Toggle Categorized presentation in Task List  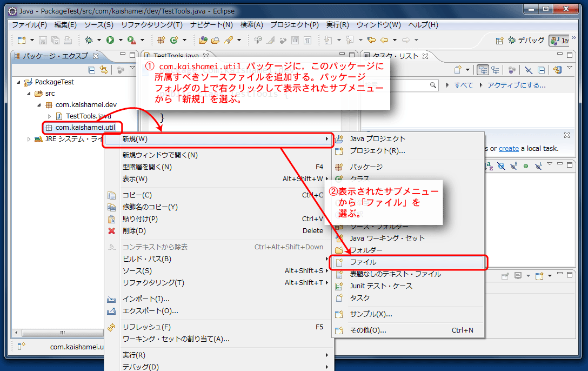(483, 70)
